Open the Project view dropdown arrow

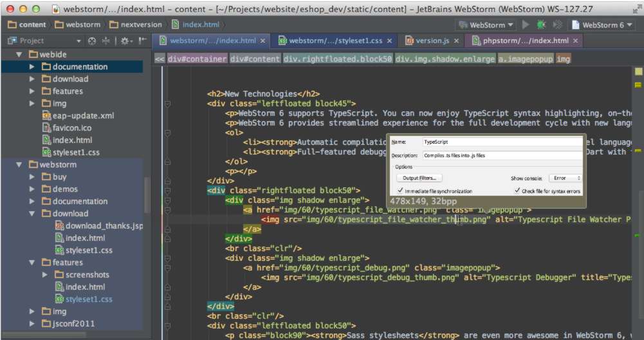[78, 41]
